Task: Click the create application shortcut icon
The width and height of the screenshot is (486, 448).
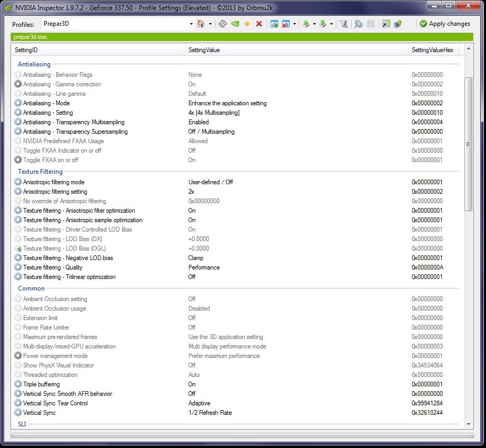Action: 385,24
